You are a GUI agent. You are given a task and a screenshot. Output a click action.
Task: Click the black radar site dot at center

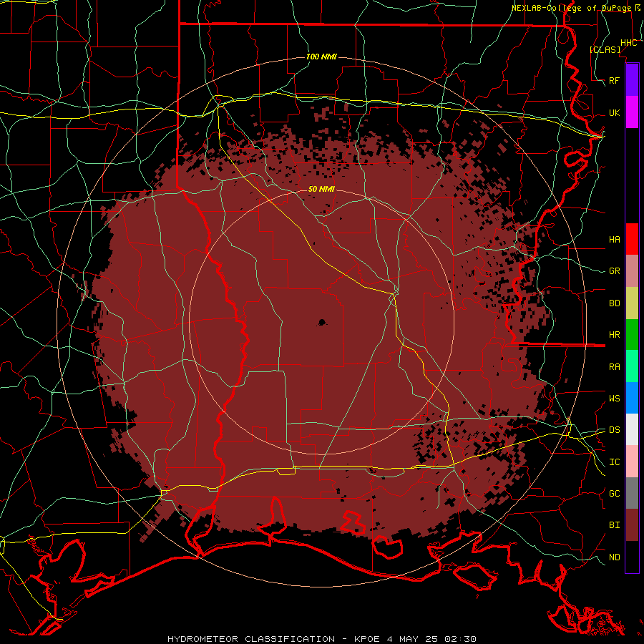(x=321, y=323)
